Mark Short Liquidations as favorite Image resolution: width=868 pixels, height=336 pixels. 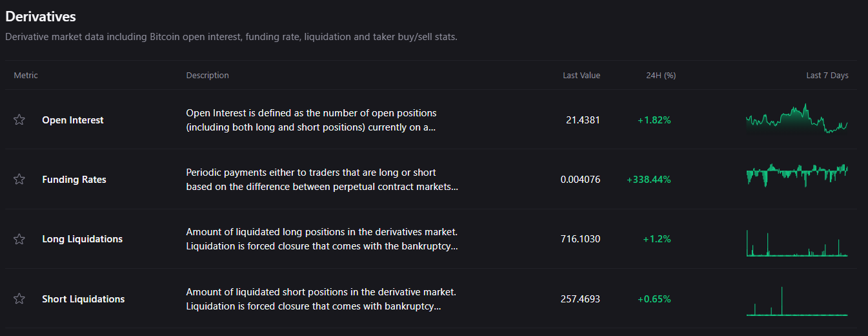pyautogui.click(x=19, y=299)
